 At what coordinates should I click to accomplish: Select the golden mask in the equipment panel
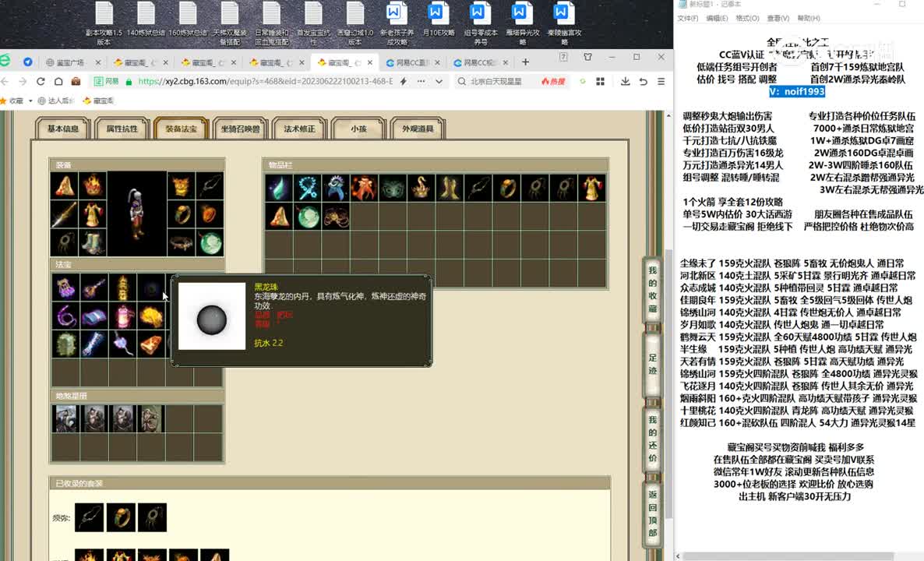coord(182,186)
